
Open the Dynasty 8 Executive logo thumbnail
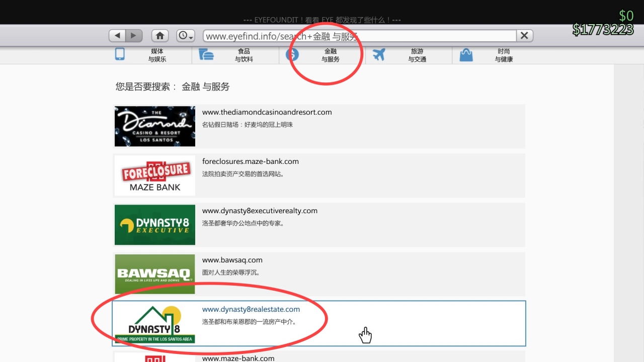[x=155, y=225]
